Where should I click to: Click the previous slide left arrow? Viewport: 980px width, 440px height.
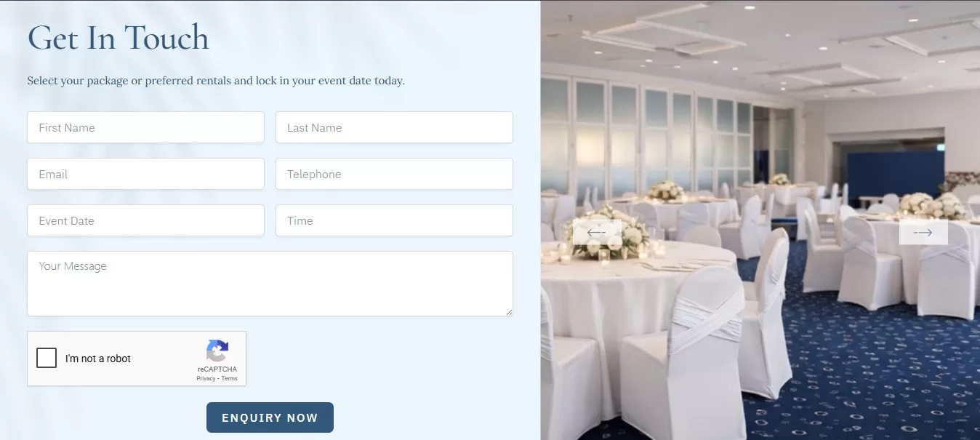(x=597, y=232)
